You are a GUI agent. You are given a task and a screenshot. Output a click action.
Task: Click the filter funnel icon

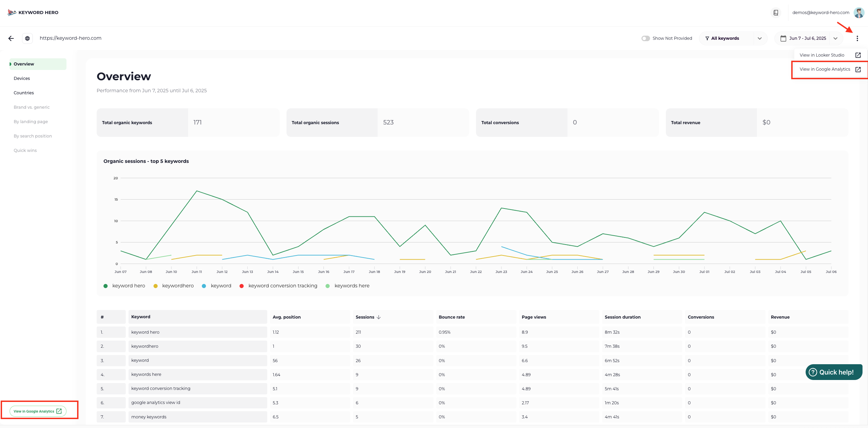click(707, 38)
